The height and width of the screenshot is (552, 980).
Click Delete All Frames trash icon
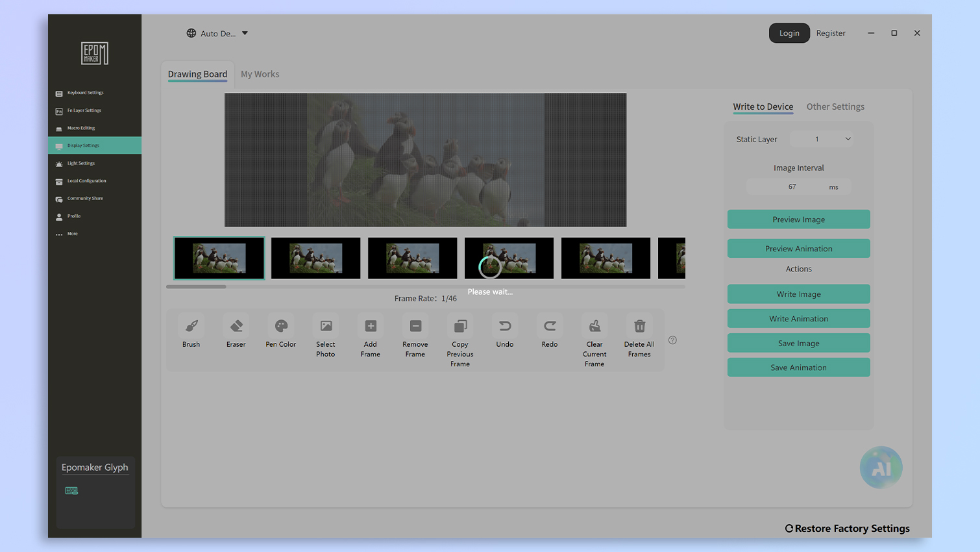click(x=639, y=326)
